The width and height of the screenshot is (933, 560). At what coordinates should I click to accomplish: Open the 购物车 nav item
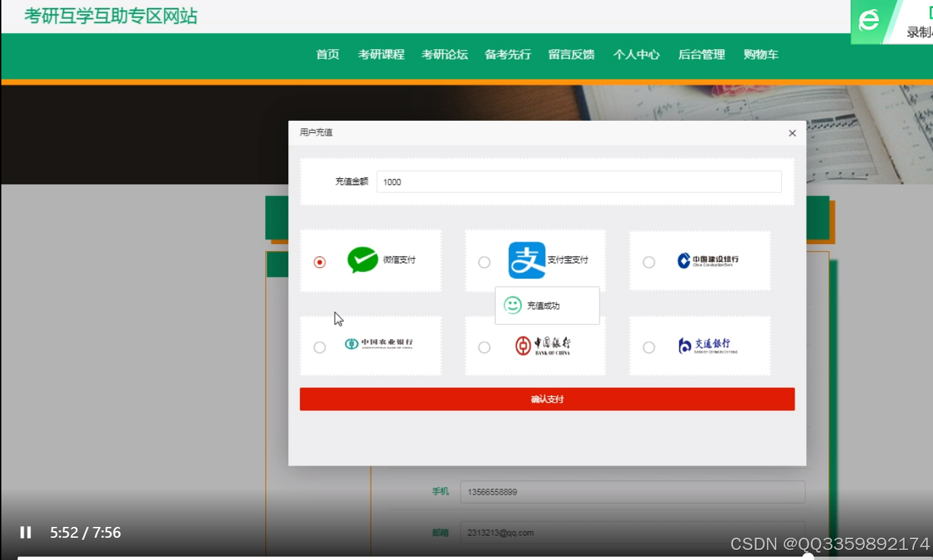coord(761,55)
